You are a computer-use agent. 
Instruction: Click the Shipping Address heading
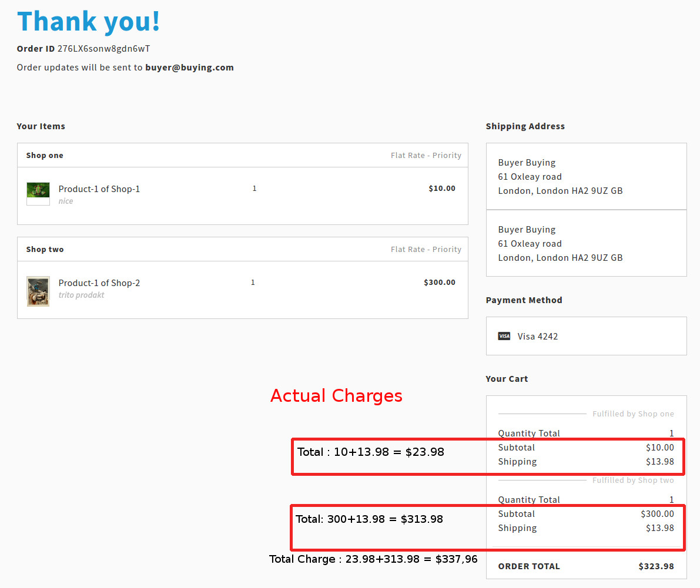point(525,126)
